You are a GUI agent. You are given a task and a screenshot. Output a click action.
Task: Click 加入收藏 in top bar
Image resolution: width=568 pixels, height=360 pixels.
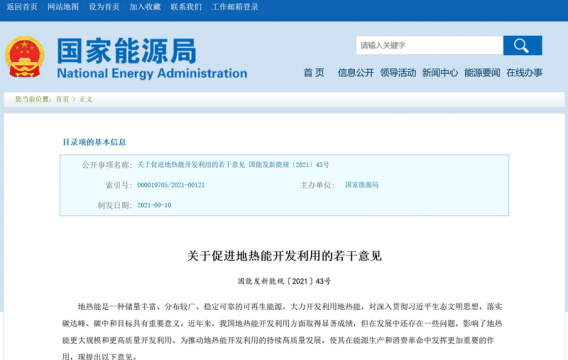tap(145, 7)
